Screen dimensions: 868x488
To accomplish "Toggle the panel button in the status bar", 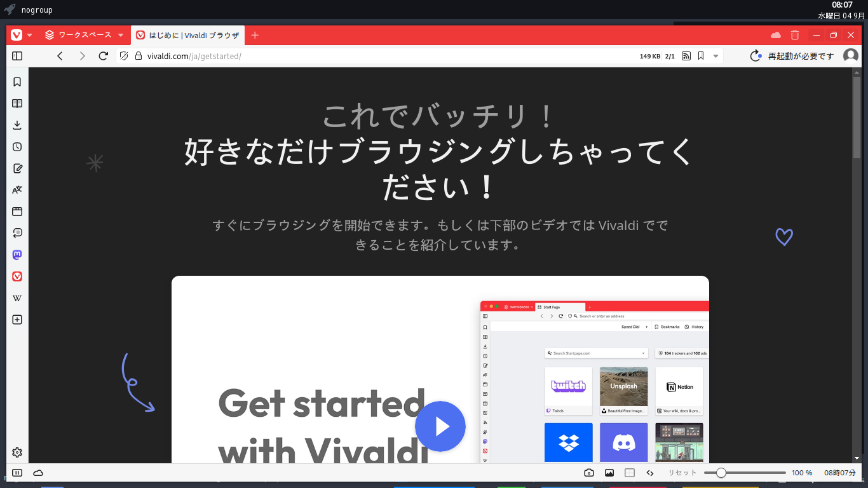I will point(17,473).
